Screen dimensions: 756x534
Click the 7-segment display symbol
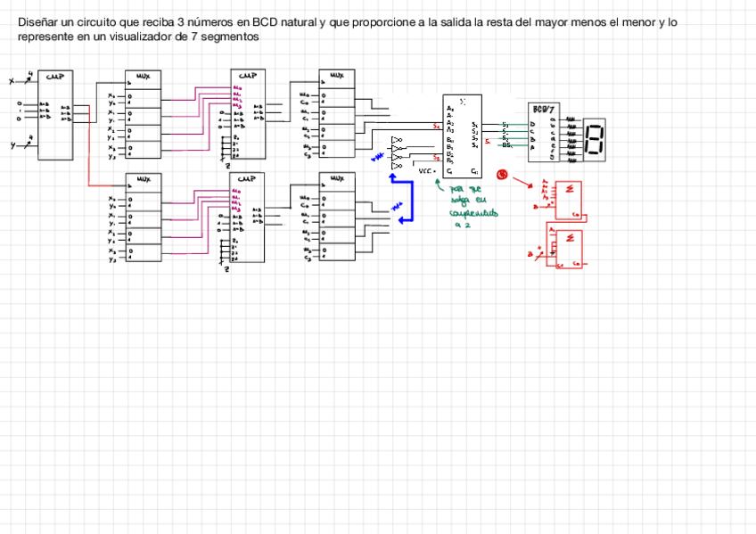[595, 139]
